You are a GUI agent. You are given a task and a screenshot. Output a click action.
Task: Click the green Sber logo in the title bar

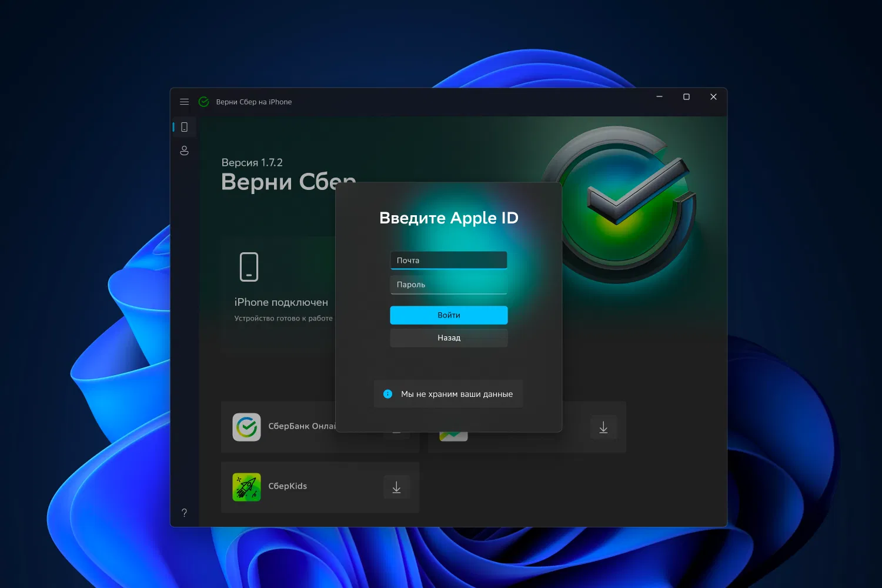[204, 102]
